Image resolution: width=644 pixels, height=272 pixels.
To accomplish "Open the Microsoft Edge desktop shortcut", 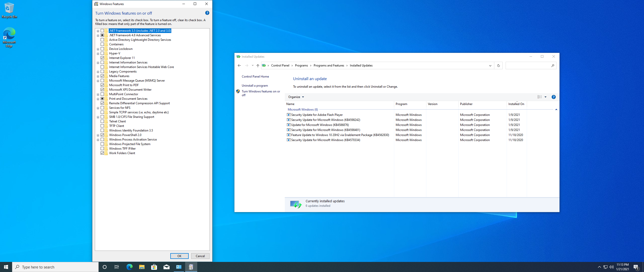I will pos(9,37).
